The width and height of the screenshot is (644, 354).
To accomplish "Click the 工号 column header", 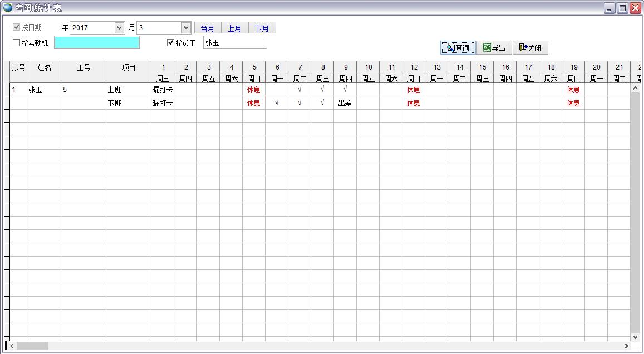I will coord(83,67).
